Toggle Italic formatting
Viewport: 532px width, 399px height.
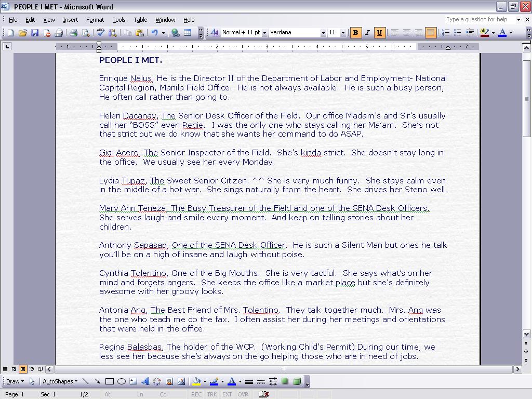click(367, 33)
